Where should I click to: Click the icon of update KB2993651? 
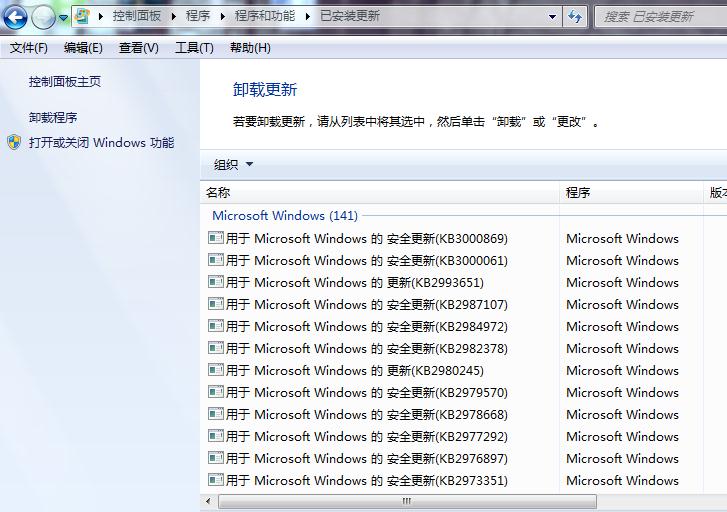216,282
